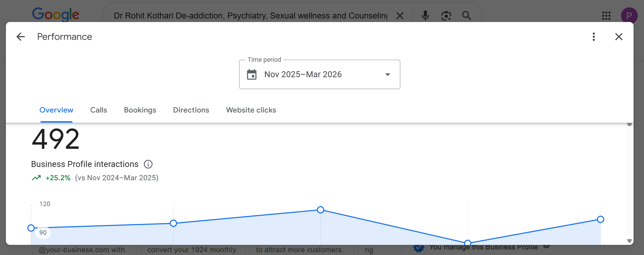Screen dimensions: 644x255
Task: Open the three-dot more options menu
Action: [x=594, y=37]
